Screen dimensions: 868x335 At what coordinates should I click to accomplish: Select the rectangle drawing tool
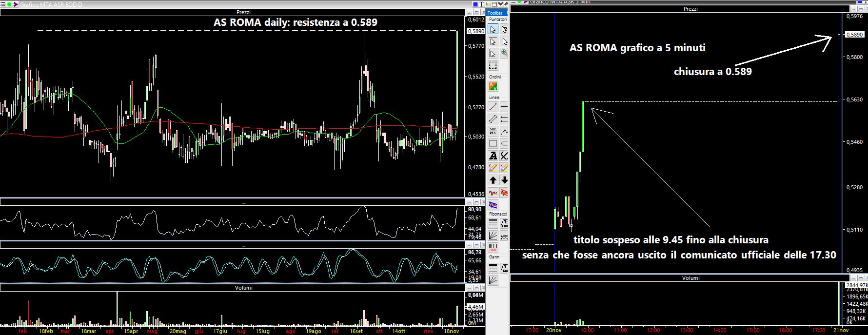tap(493, 143)
